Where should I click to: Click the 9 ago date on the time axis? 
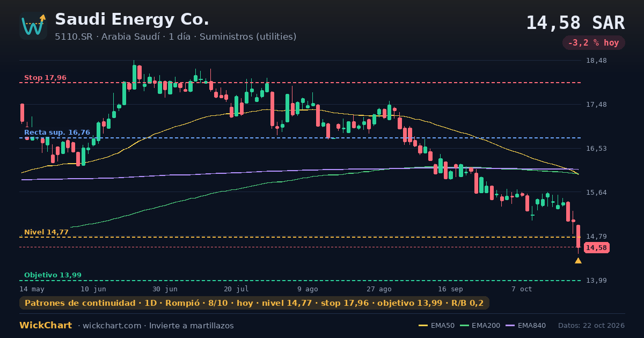coord(308,289)
